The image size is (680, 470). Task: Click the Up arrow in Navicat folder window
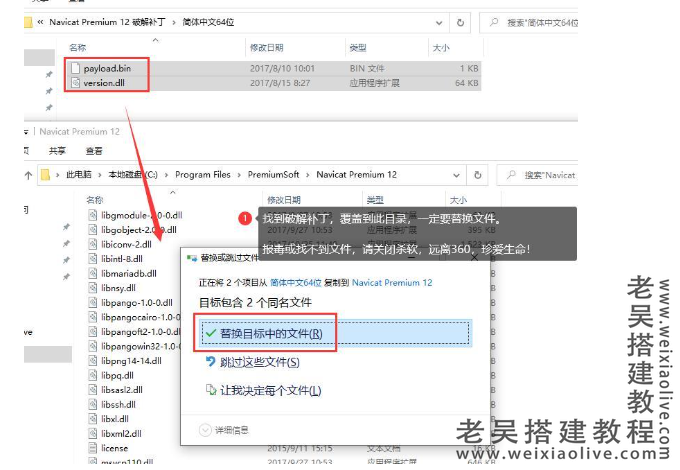click(29, 175)
